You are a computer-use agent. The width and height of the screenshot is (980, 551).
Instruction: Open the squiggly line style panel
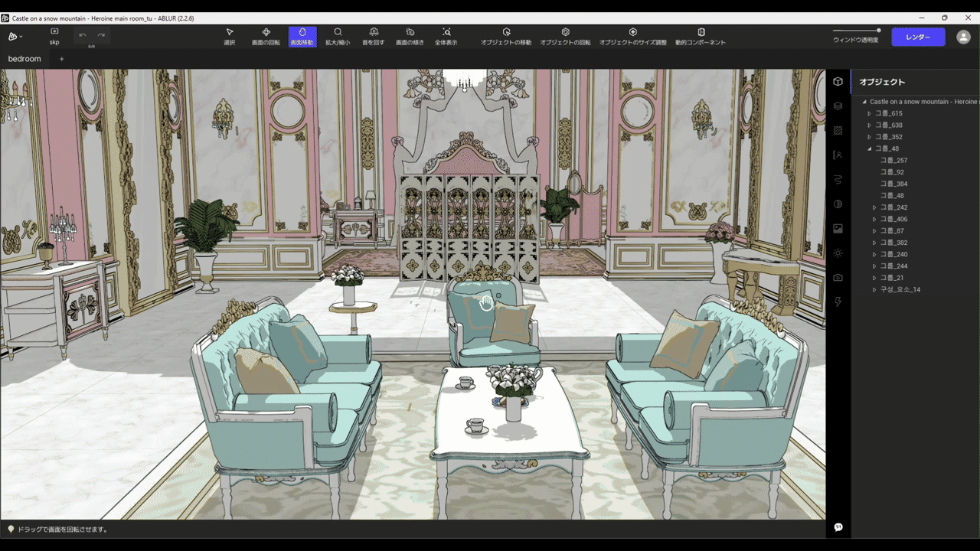(x=838, y=180)
